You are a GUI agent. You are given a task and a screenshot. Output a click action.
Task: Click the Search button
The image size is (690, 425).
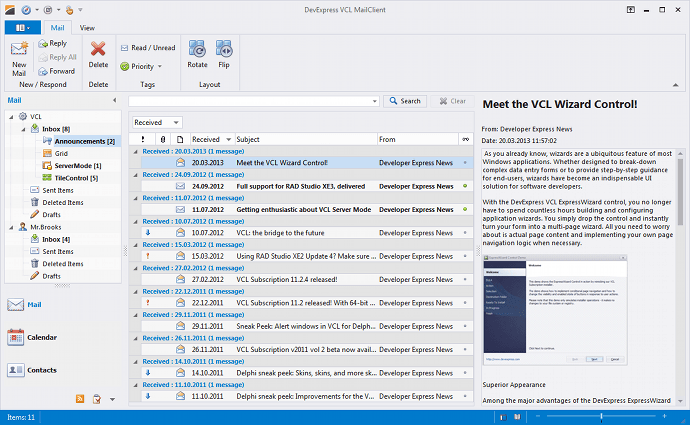405,101
